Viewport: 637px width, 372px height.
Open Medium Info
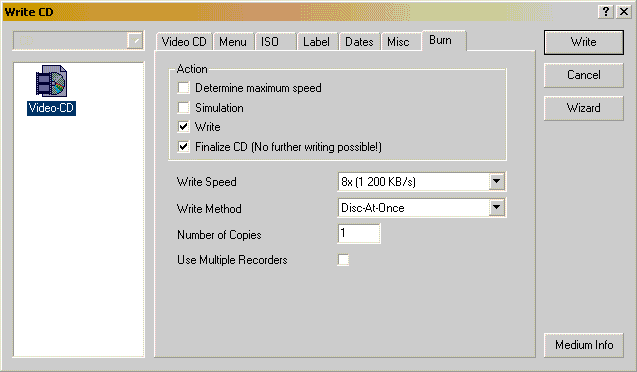pyautogui.click(x=583, y=345)
